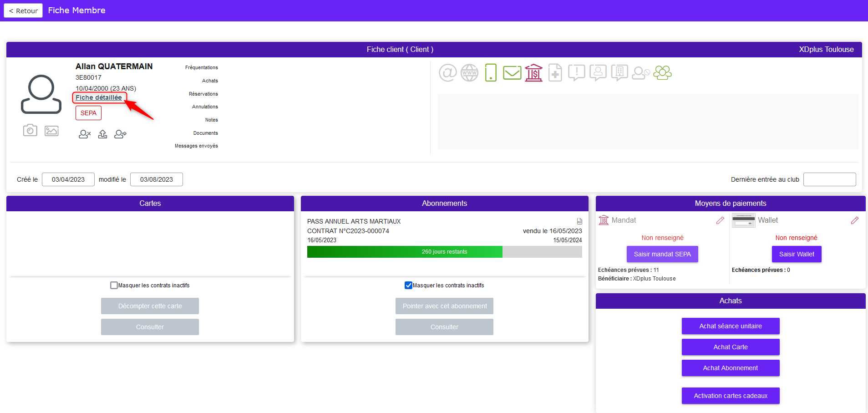The image size is (868, 413).
Task: Click the green group members icon
Action: [662, 73]
